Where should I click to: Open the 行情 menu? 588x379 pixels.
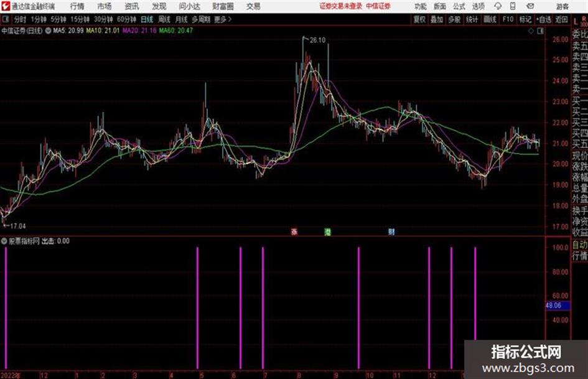pos(77,6)
